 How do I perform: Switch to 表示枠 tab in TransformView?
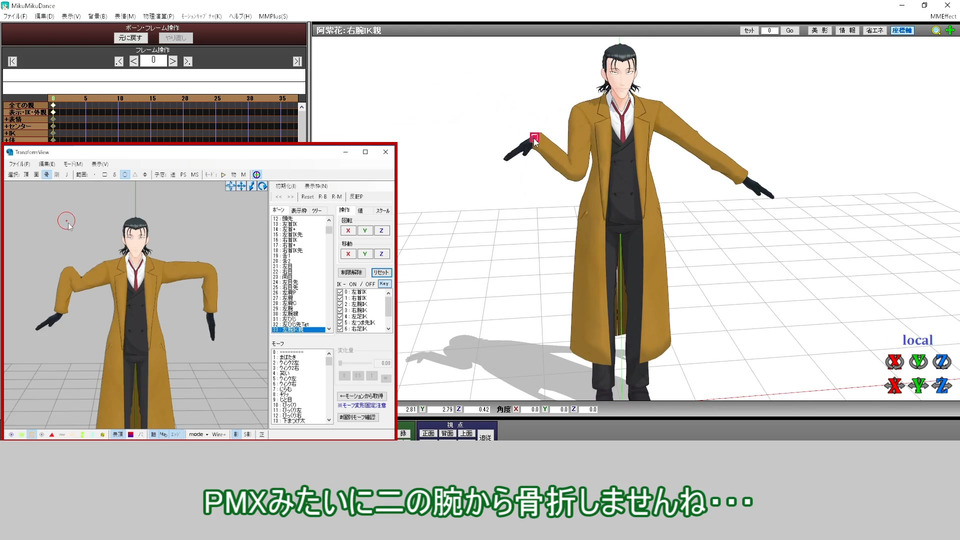(299, 211)
